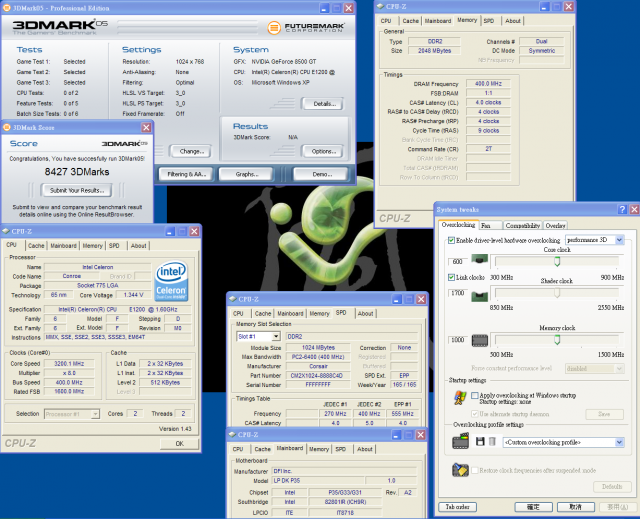Select Cache tab in CPU-Z processor window
This screenshot has height=519, width=640.
point(36,246)
